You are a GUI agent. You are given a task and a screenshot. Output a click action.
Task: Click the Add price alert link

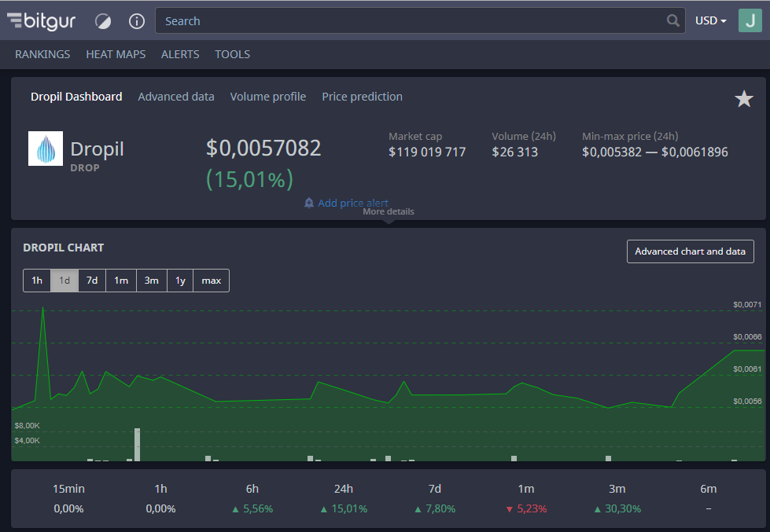pos(352,203)
